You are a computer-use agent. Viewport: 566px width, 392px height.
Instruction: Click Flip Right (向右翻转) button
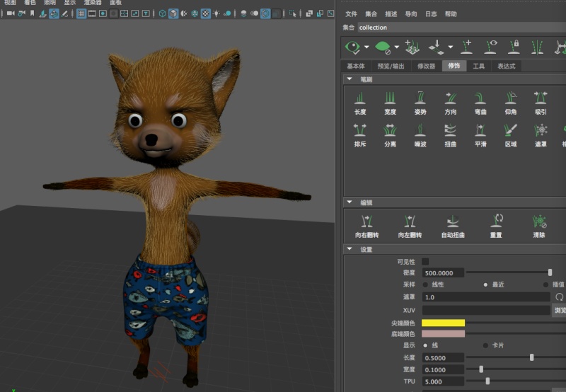366,226
